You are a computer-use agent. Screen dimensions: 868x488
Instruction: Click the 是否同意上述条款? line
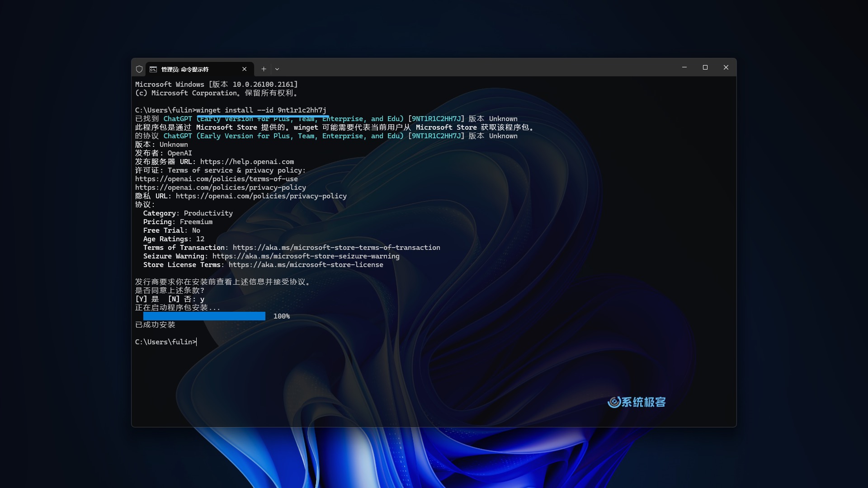point(170,291)
